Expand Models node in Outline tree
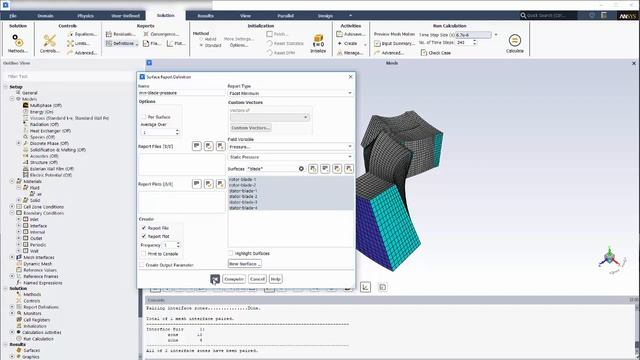 coord(12,99)
